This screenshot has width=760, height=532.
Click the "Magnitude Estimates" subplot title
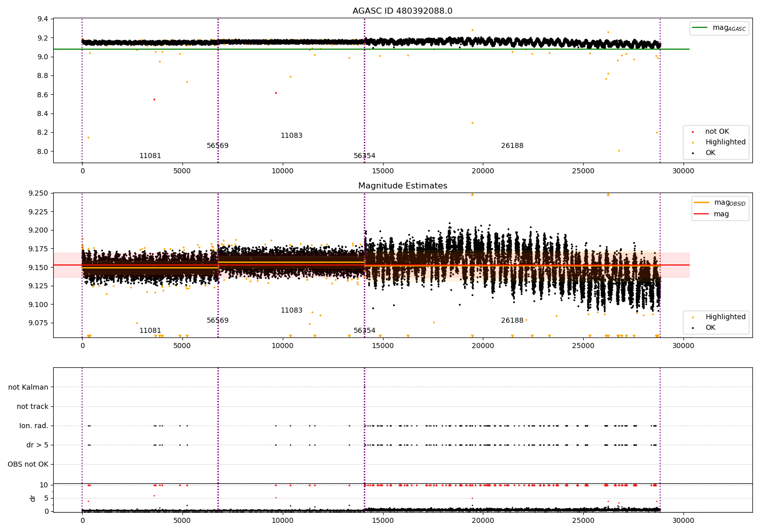402,186
